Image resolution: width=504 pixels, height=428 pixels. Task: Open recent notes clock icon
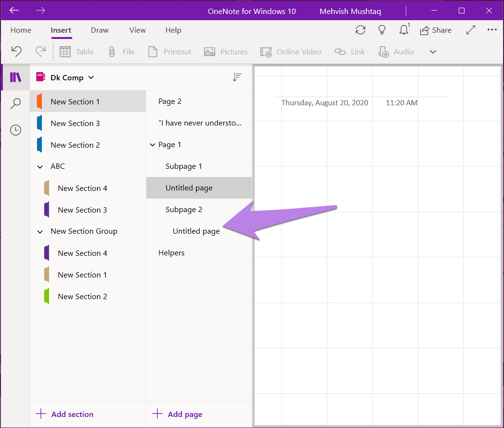point(15,130)
